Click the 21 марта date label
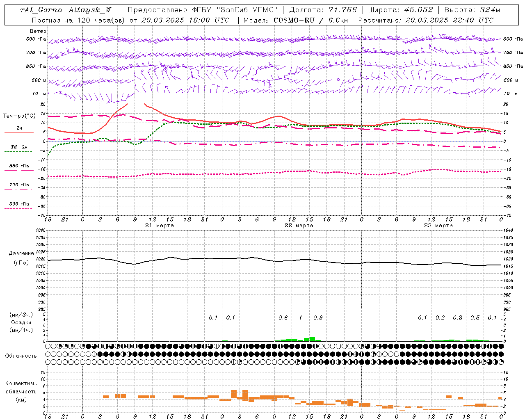This screenshot has width=525, height=420. [x=160, y=226]
